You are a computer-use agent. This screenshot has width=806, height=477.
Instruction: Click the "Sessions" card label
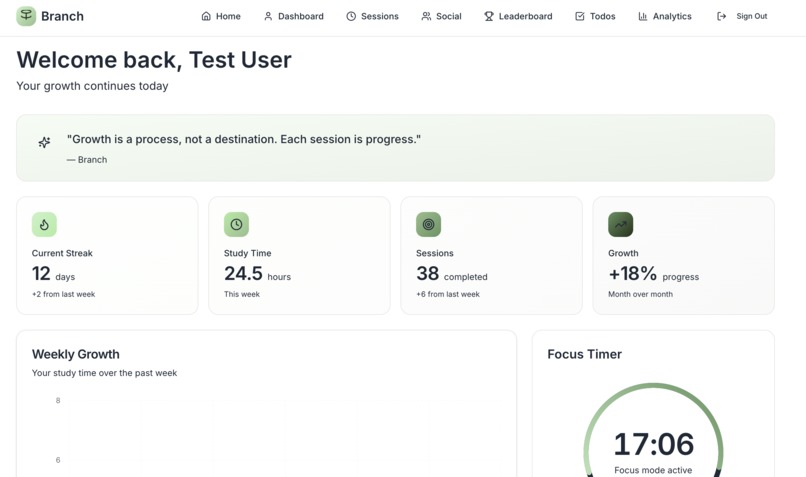(435, 253)
